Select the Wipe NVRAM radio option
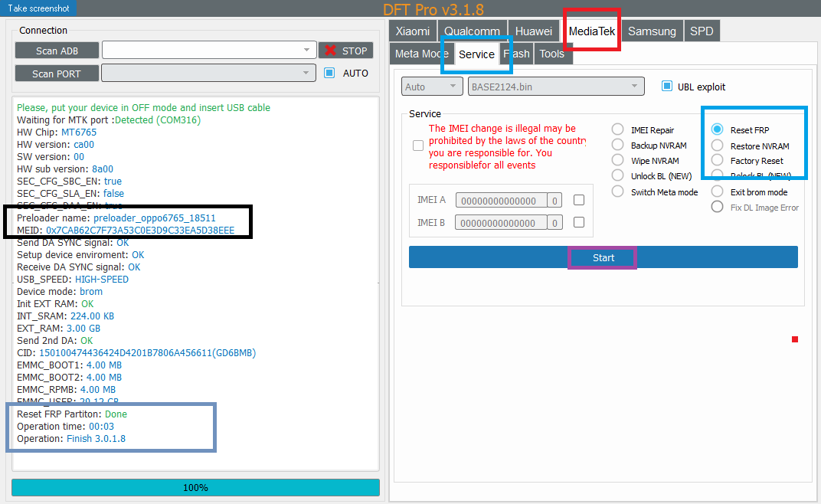 (x=618, y=160)
